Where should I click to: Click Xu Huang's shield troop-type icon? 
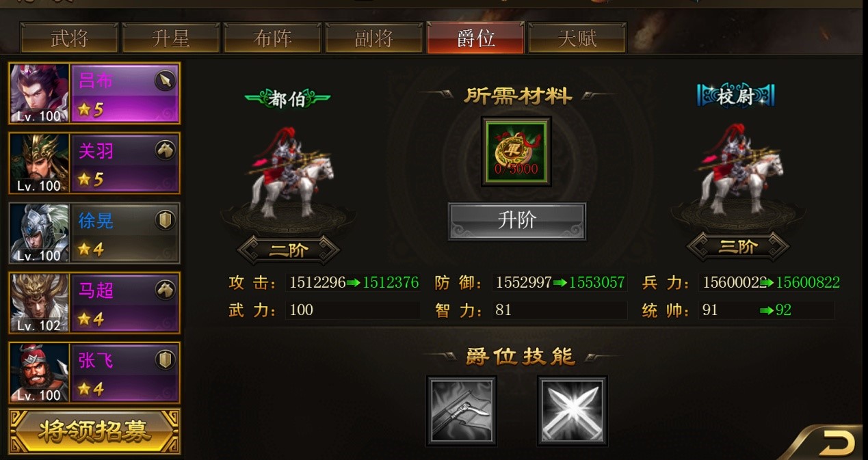[x=165, y=220]
